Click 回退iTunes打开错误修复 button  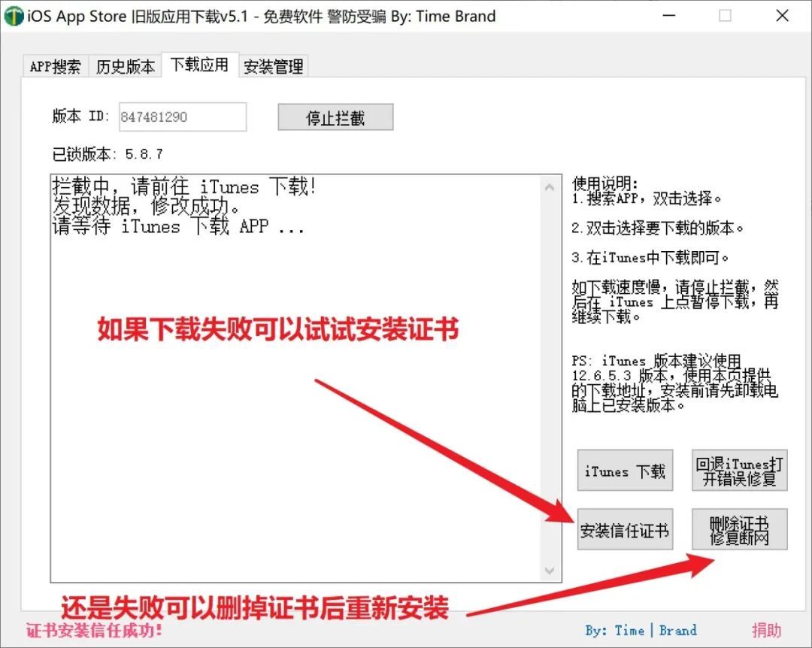pos(740,471)
